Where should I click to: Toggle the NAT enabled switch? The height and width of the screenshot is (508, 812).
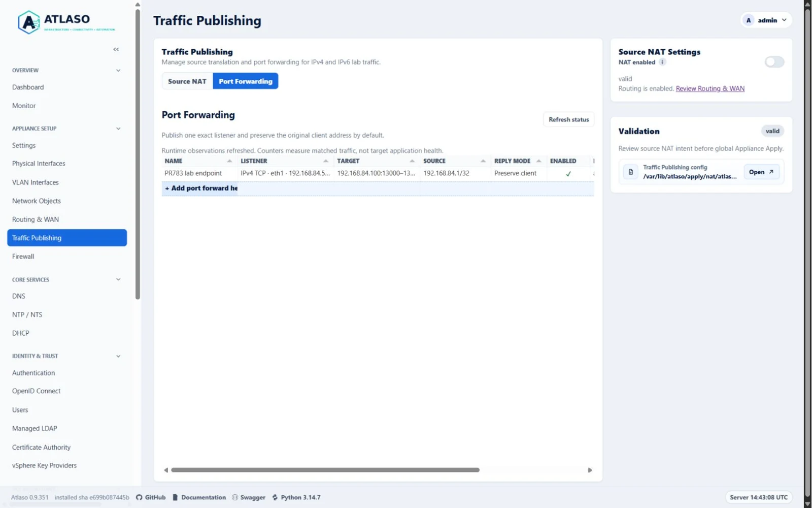coord(774,62)
